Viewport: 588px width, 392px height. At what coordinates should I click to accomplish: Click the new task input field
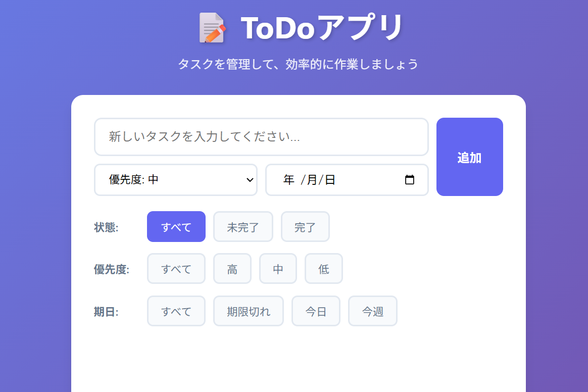pos(261,136)
